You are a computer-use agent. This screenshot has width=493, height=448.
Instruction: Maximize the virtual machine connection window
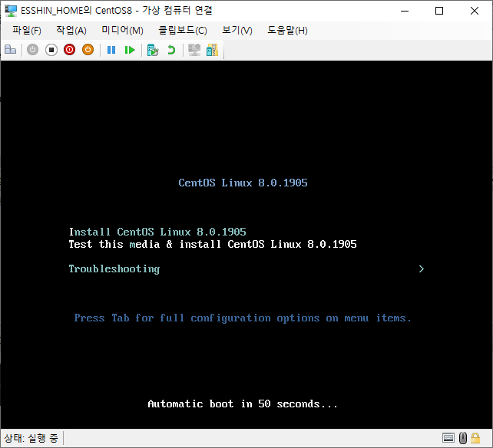point(439,11)
